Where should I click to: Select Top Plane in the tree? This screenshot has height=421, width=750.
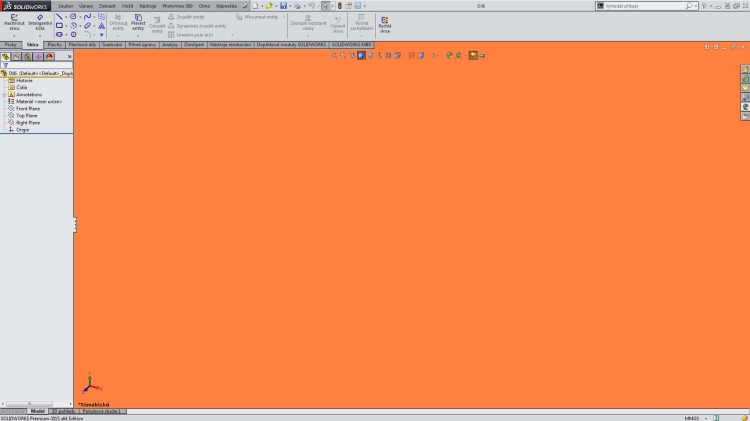point(26,116)
